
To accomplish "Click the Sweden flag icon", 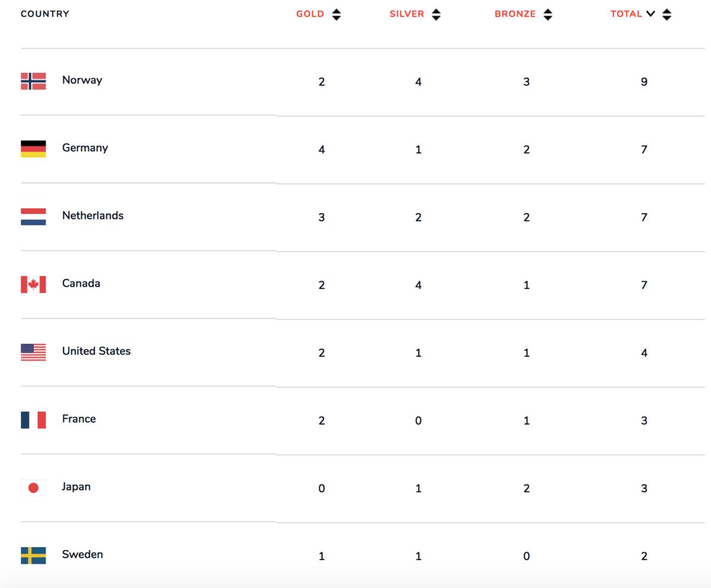I will click(33, 555).
